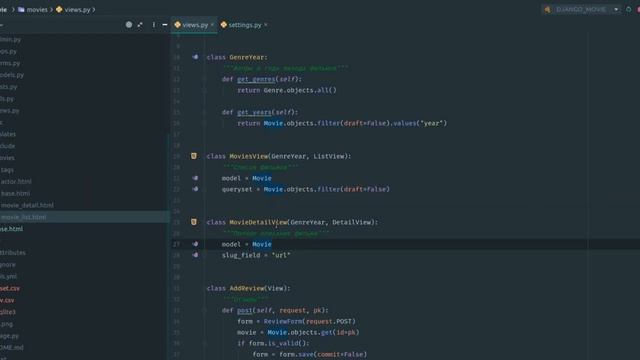This screenshot has width=640, height=360.
Task: Click movies in the breadcrumb path
Action: (x=37, y=9)
